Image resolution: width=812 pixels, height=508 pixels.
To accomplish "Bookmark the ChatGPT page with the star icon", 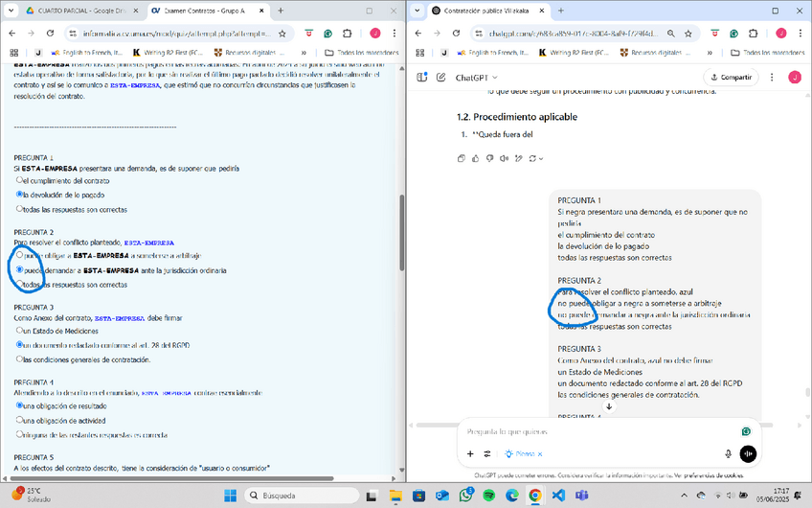I will (688, 34).
